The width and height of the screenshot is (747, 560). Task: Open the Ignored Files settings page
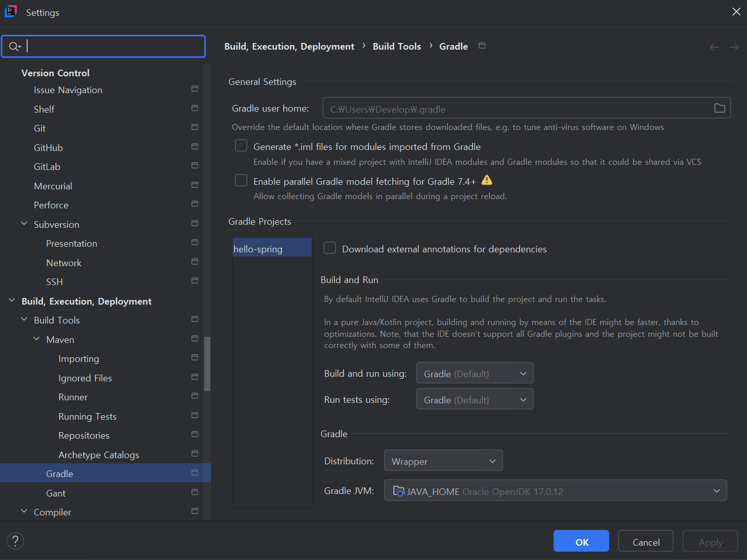tap(85, 378)
